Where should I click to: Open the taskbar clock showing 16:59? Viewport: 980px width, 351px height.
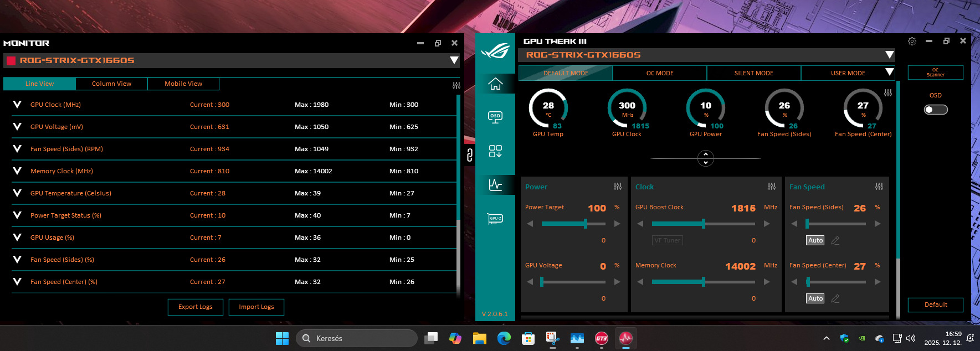click(943, 338)
